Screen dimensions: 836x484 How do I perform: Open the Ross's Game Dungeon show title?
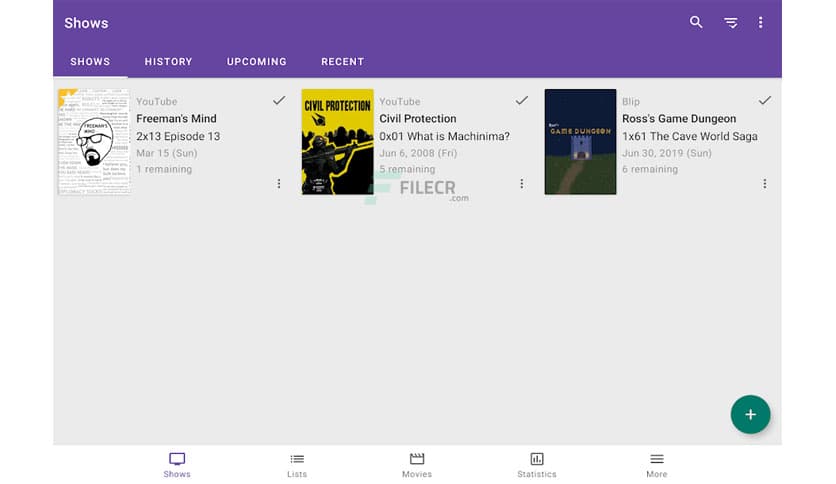(678, 119)
